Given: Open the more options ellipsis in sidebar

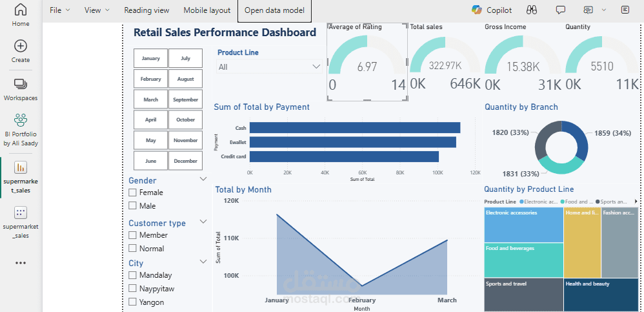Looking at the screenshot, I should [21, 263].
